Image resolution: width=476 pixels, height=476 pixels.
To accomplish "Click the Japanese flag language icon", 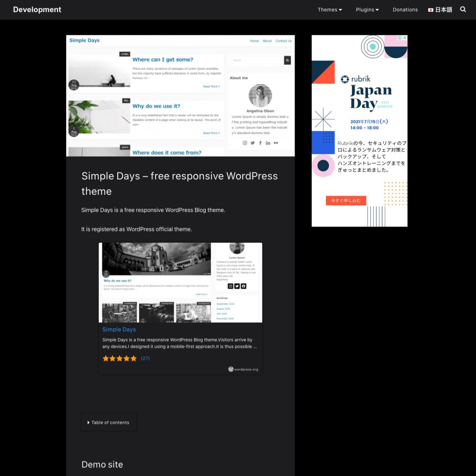I will click(x=431, y=10).
